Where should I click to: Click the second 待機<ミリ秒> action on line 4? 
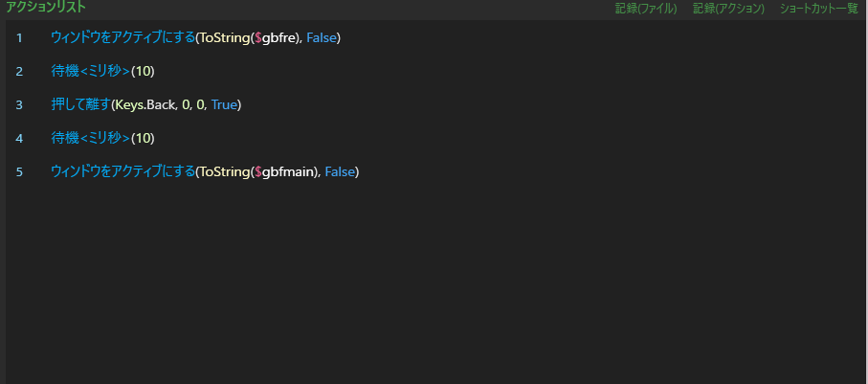pyautogui.click(x=91, y=139)
